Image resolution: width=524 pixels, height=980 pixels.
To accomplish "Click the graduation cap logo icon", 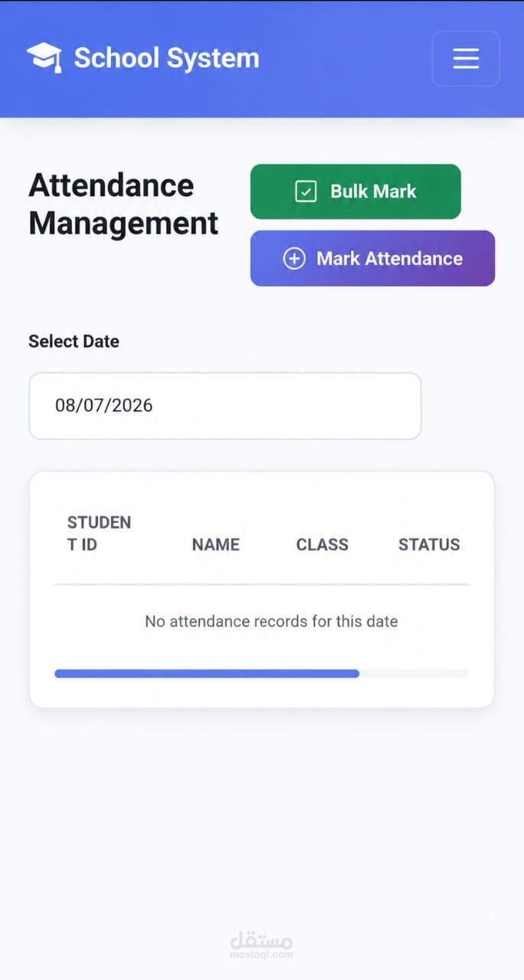I will pos(44,57).
